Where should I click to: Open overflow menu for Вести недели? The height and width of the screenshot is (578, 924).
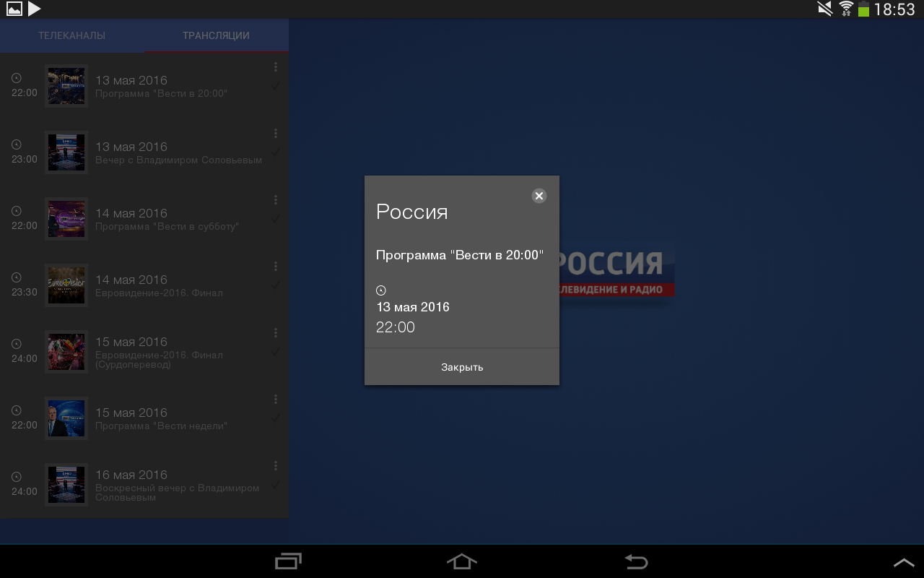coord(276,399)
